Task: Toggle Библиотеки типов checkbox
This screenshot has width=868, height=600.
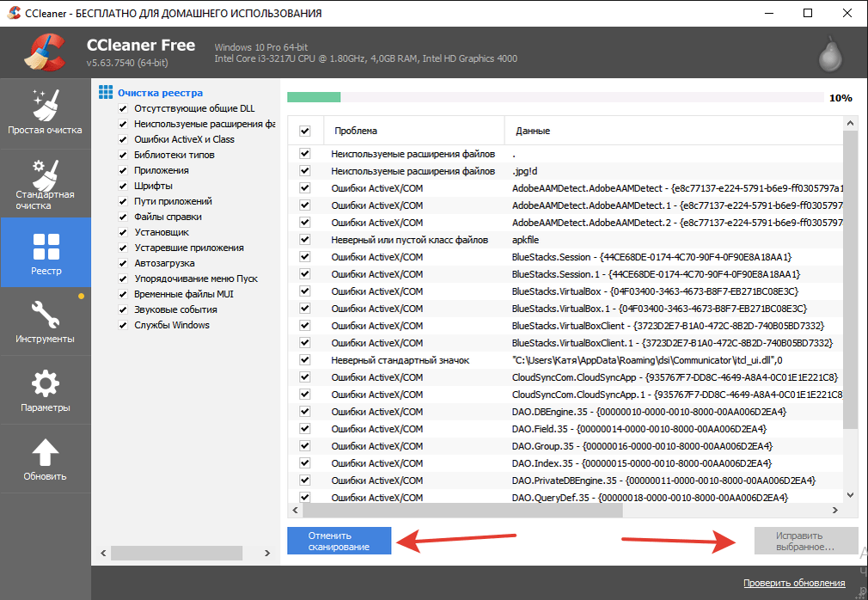Action: tap(123, 155)
